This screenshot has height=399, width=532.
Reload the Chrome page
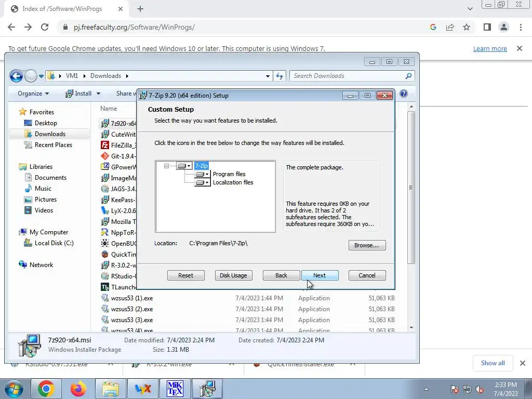[x=45, y=27]
